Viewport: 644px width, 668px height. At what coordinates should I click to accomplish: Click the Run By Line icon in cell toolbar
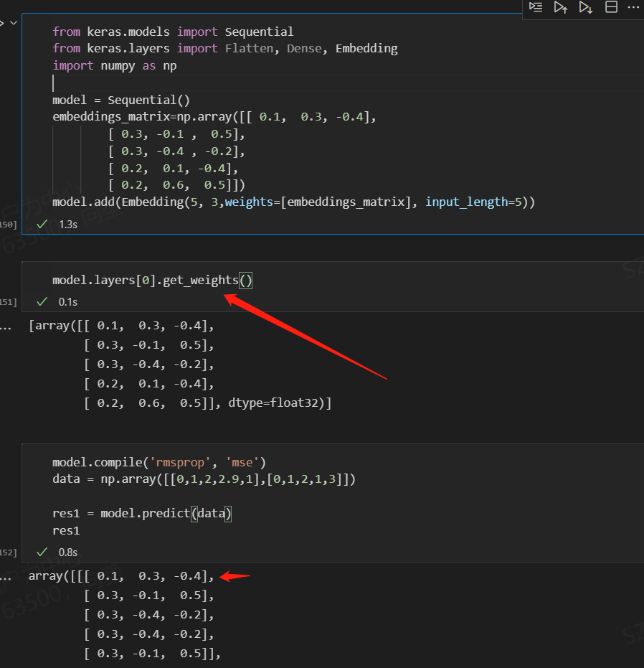tap(536, 9)
